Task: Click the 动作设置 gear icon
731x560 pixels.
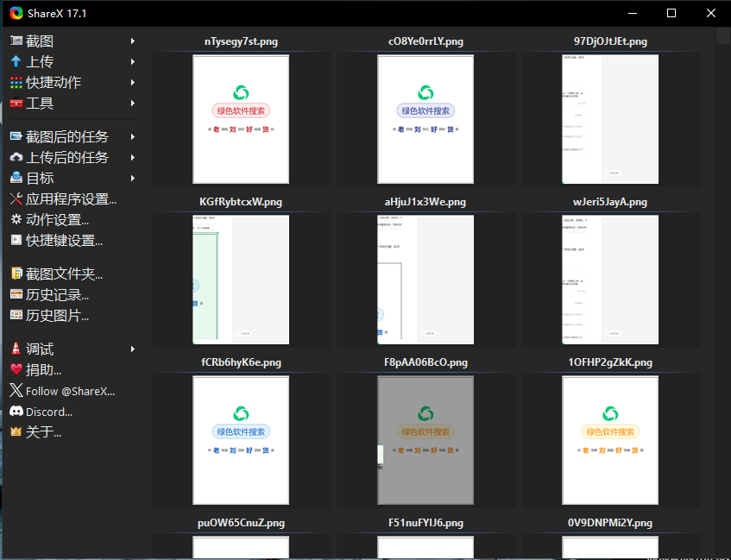Action: point(16,220)
